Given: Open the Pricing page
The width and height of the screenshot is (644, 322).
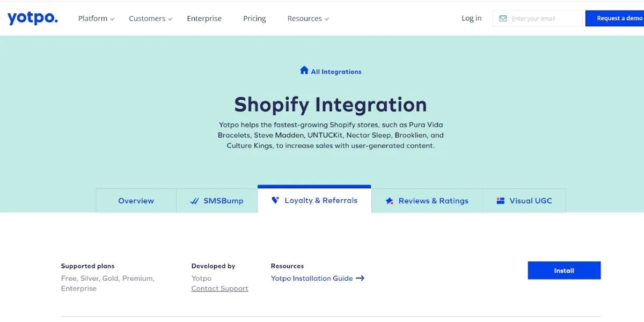Looking at the screenshot, I should click(x=254, y=18).
